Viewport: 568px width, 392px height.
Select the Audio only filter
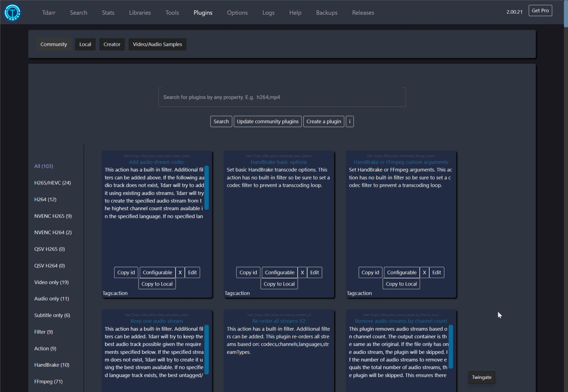51,298
